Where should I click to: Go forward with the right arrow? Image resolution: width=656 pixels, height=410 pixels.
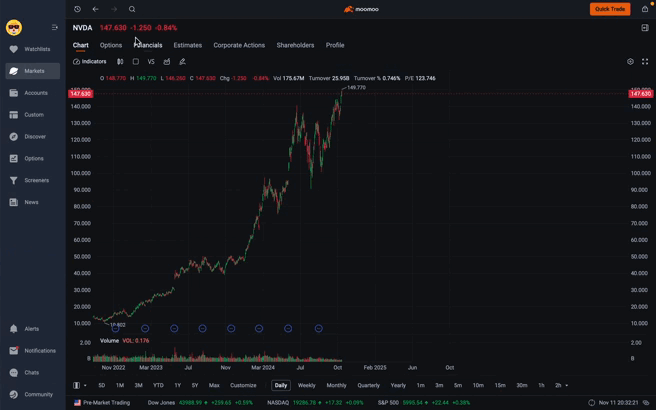(x=114, y=9)
